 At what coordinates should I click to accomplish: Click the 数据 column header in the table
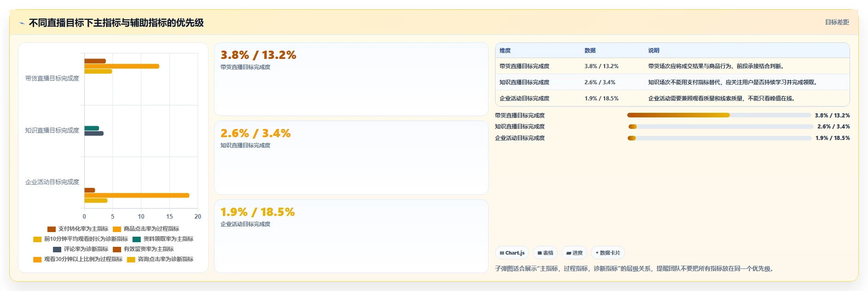click(590, 51)
